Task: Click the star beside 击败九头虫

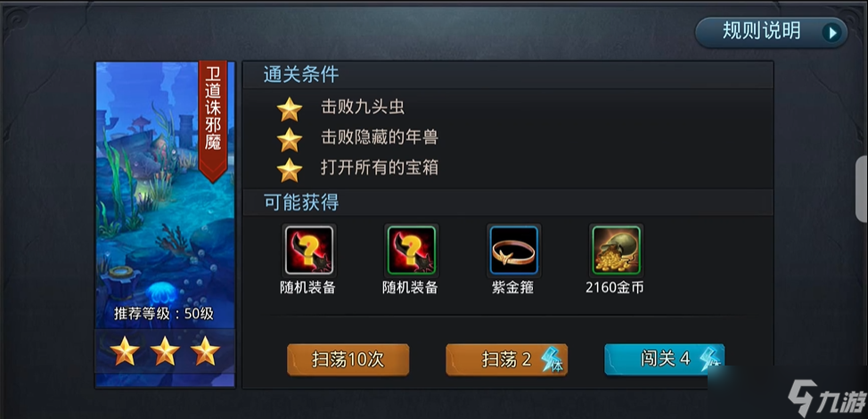Action: tap(290, 109)
